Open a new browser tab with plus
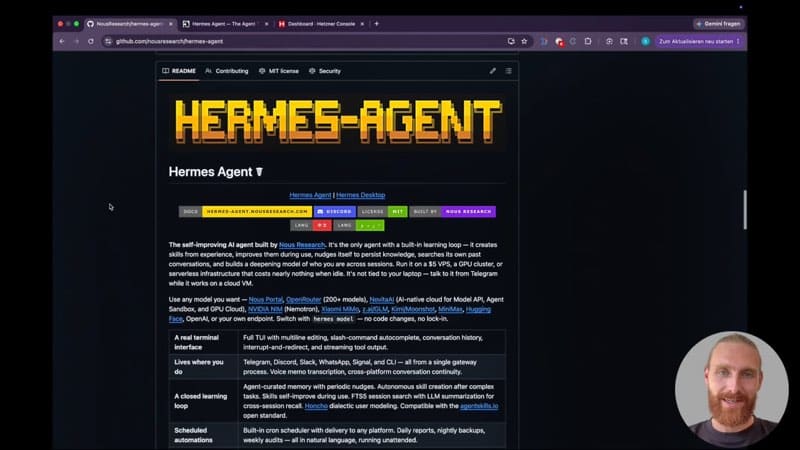Viewport: 800px width, 450px height. [x=377, y=23]
